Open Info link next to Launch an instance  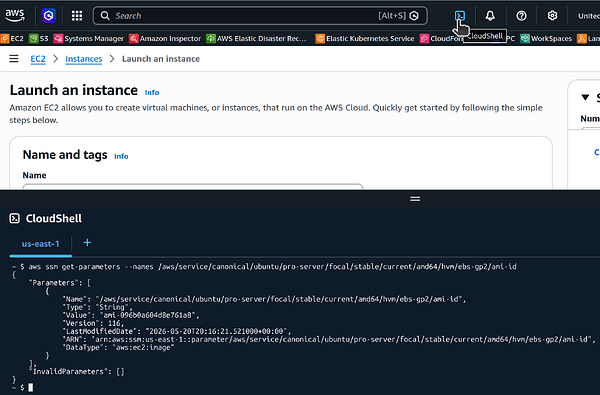pyautogui.click(x=152, y=93)
